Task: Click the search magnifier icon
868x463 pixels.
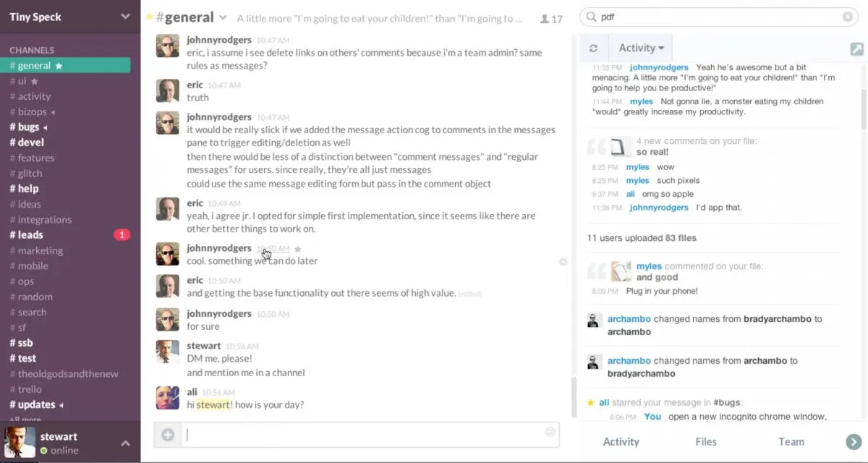Action: click(592, 17)
